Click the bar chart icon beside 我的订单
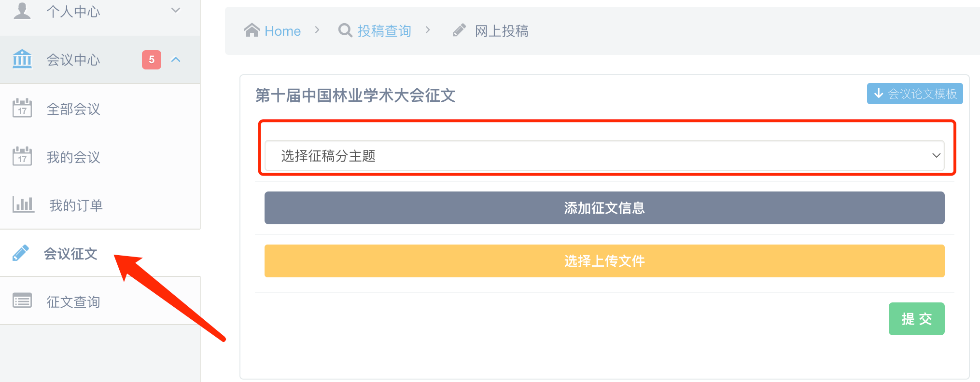 23,205
